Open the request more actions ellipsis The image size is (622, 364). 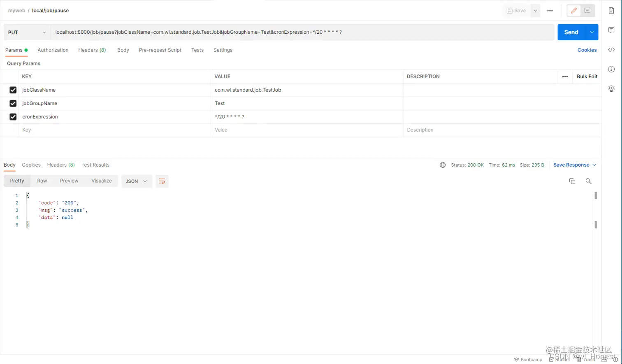pyautogui.click(x=550, y=11)
